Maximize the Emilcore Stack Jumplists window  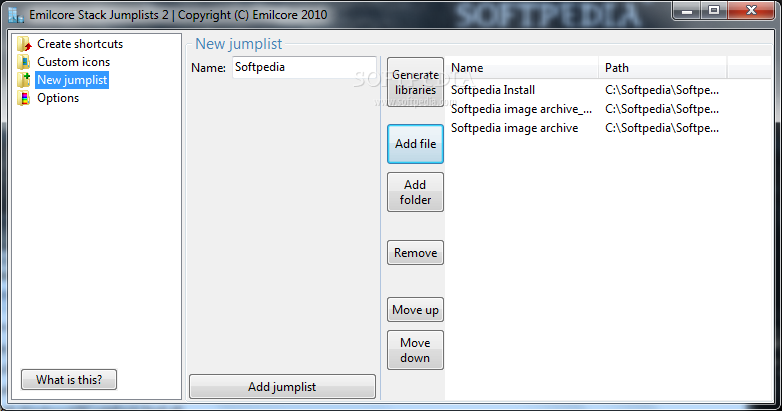714,10
